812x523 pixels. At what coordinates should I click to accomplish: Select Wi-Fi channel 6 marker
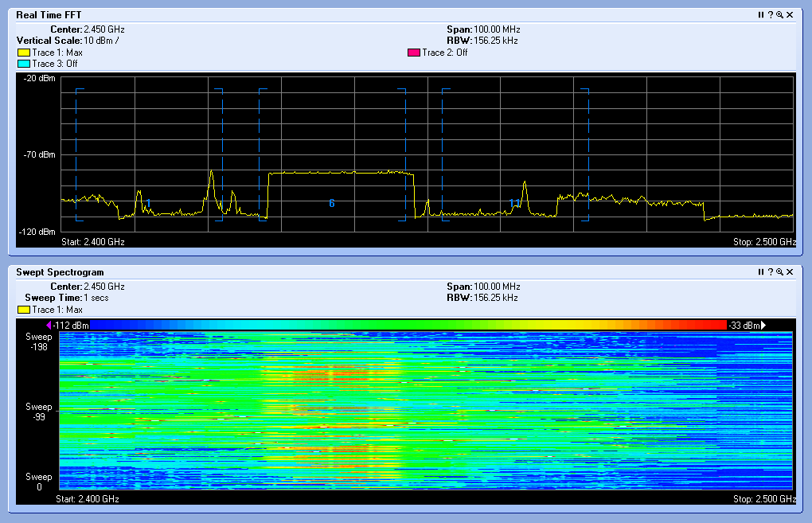(332, 204)
